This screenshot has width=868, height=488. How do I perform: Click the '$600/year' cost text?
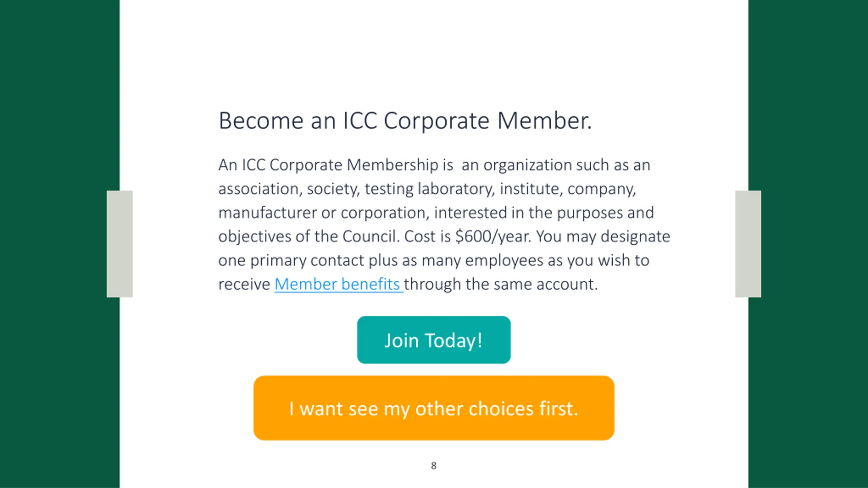(x=493, y=237)
